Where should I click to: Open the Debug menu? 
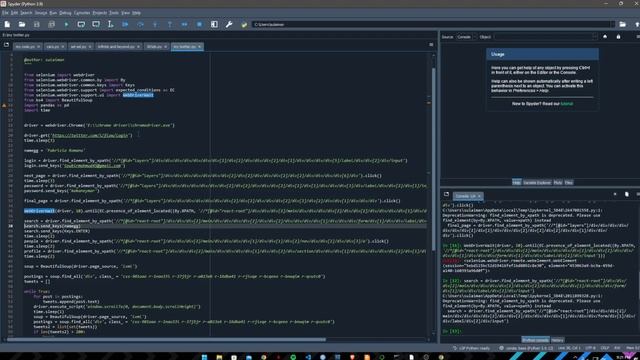(x=65, y=13)
